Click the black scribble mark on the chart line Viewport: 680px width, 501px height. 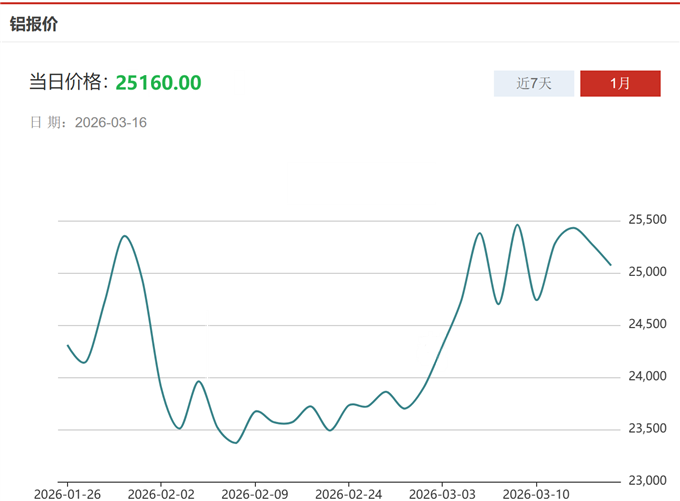(x=432, y=351)
